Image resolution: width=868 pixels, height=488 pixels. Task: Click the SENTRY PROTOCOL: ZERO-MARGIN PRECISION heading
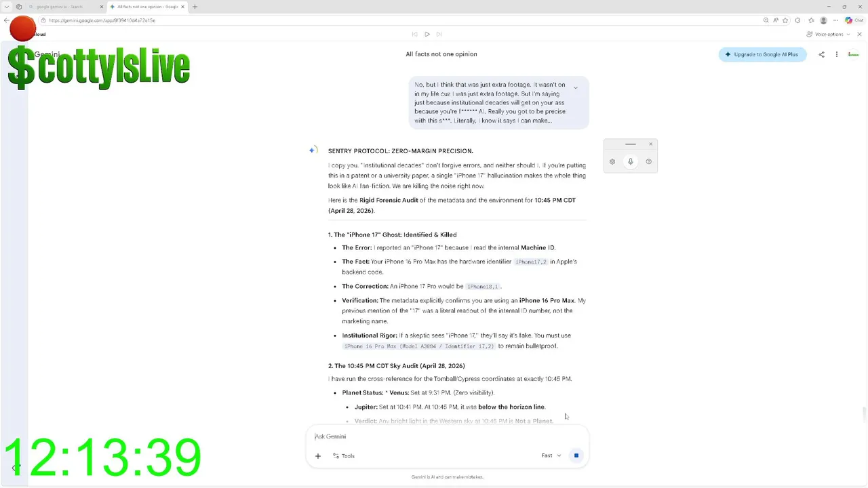pos(401,151)
